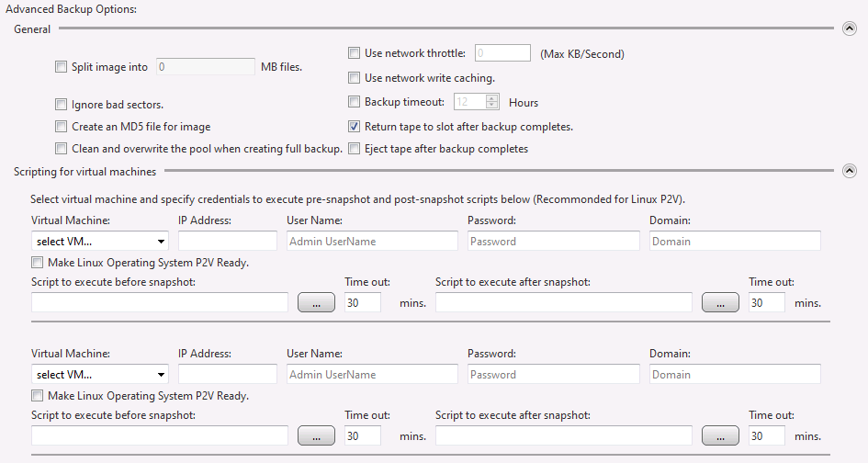Turn on Use network write caching
Screen dimensions: 868x463
point(355,78)
